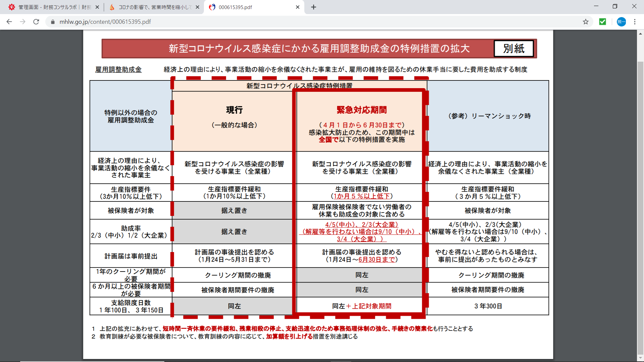Click 支給限度日数 1年100日 cell
644x362 pixels.
point(131,306)
